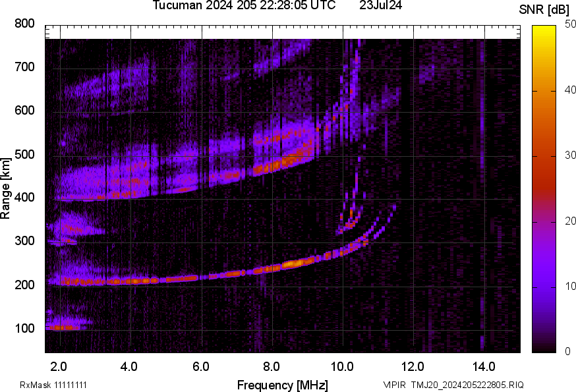Click the range tick label 200
576x392 pixels.
24,285
